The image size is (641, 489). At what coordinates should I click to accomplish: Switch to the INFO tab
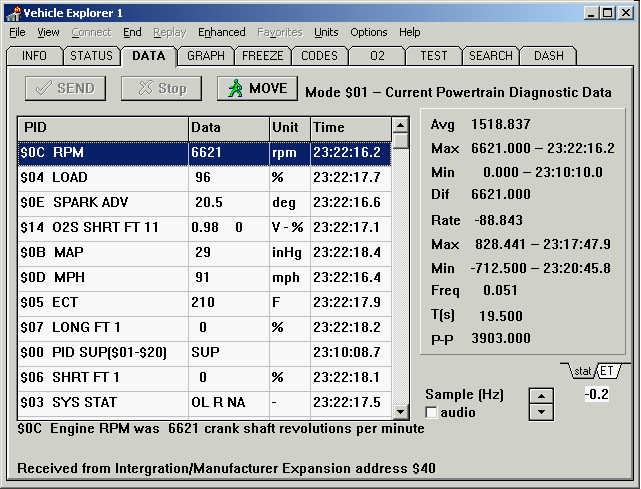tap(34, 56)
